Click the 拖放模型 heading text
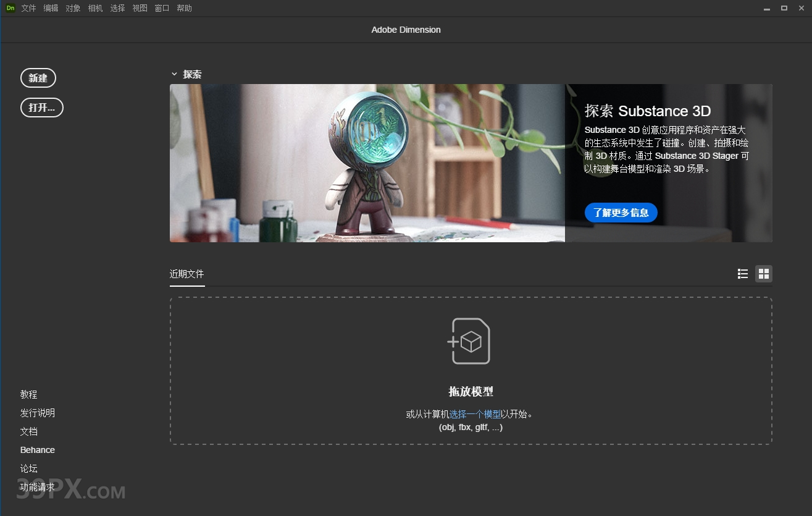Image resolution: width=812 pixels, height=516 pixels. point(471,392)
